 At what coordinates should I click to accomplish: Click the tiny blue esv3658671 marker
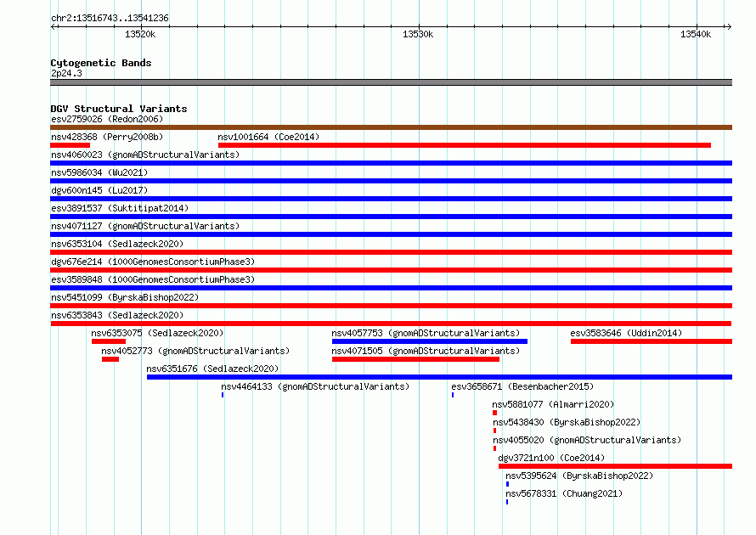point(453,395)
